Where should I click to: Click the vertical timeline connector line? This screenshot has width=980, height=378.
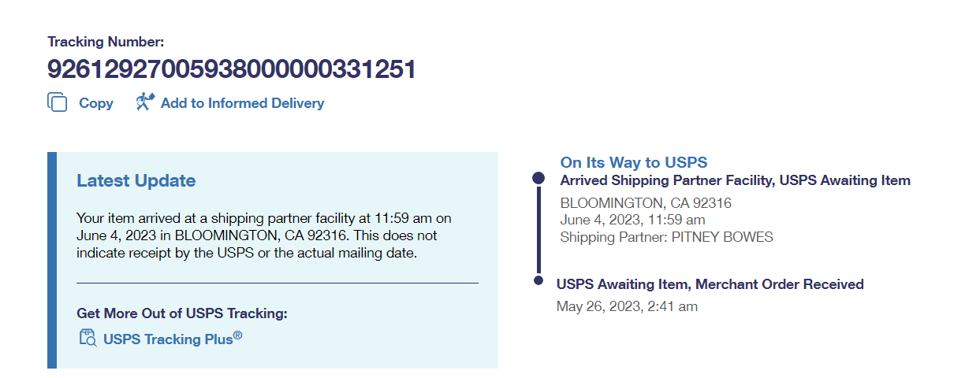click(538, 228)
